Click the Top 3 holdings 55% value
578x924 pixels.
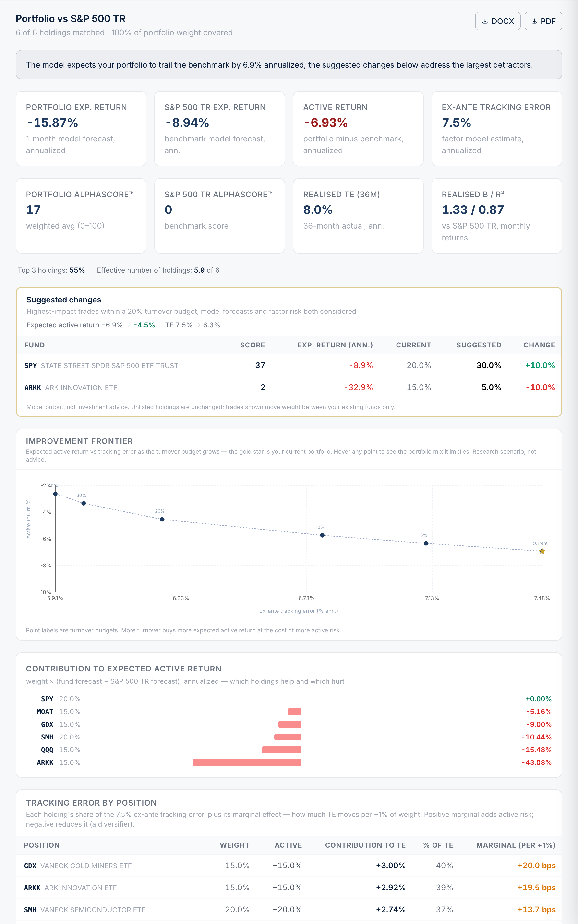click(x=77, y=270)
